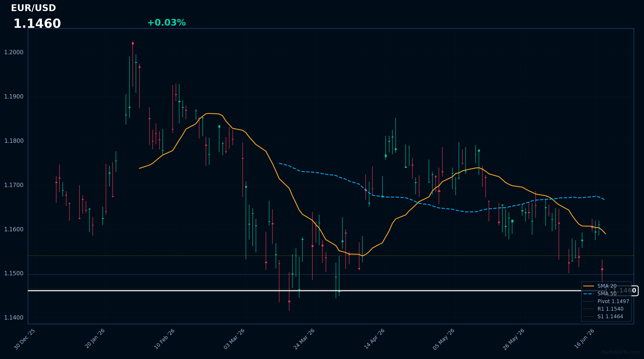Click the 24 Mar '26 date label

pos(304,339)
